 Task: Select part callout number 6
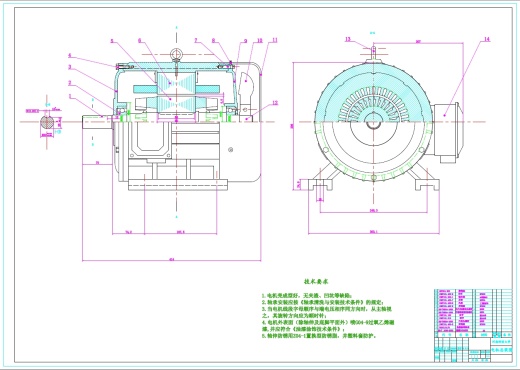tap(140, 40)
